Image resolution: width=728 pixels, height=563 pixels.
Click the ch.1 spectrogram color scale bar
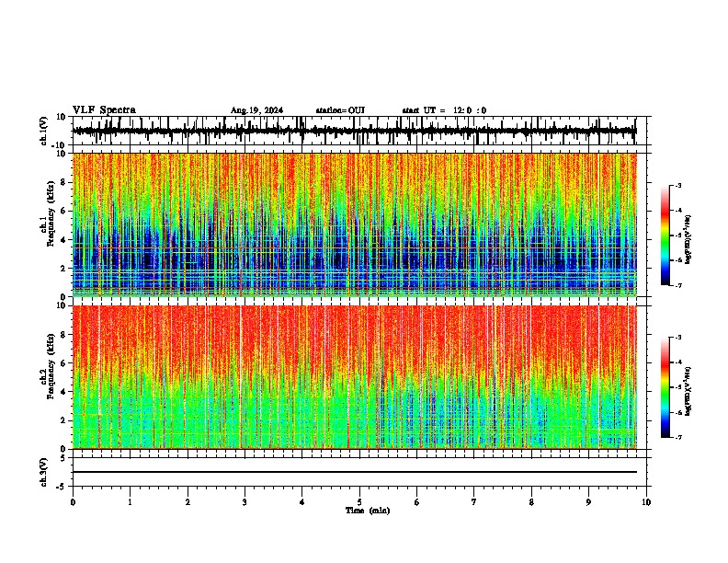coord(665,236)
